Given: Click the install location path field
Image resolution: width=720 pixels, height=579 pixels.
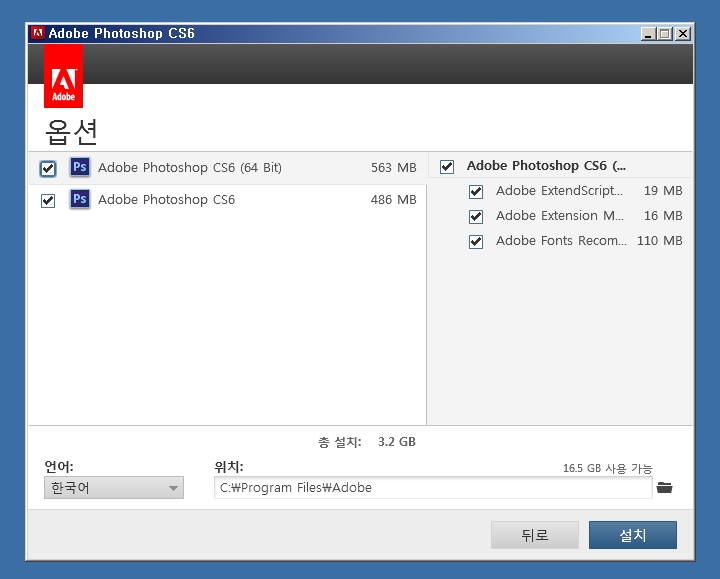Looking at the screenshot, I should pos(433,488).
